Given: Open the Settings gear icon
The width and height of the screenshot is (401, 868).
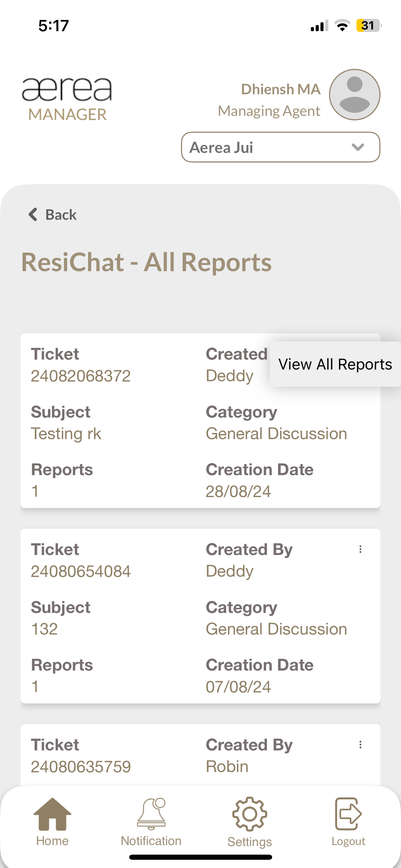Looking at the screenshot, I should (250, 814).
